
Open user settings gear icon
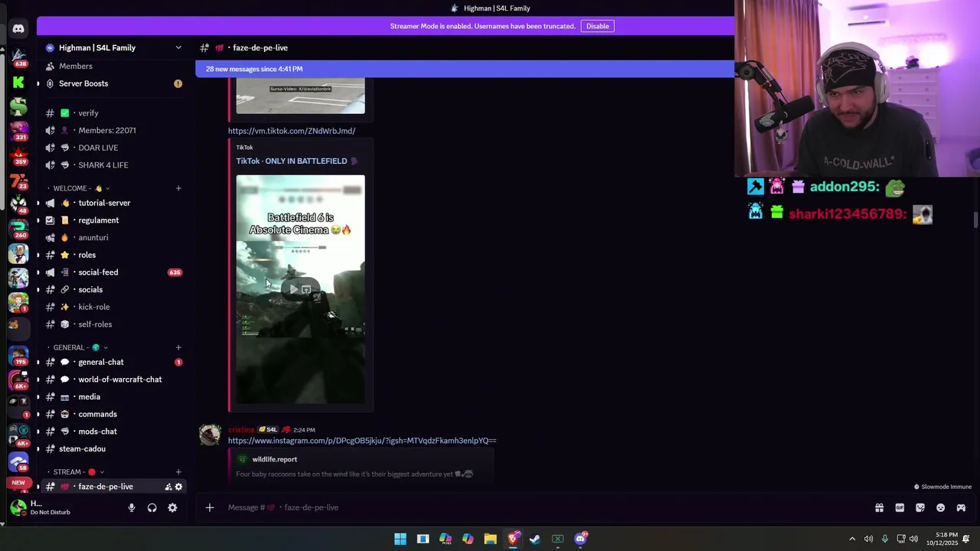point(172,507)
